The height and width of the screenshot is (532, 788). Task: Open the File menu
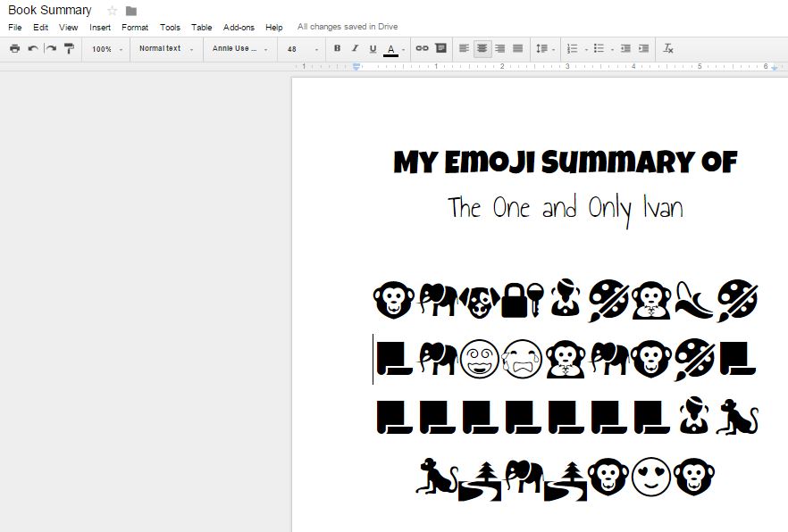[x=14, y=27]
